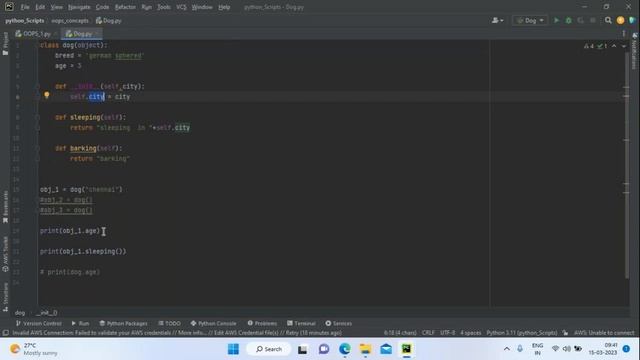This screenshot has height=360, width=640.
Task: Open the Bookmarks tool window sidebar
Action: [x=5, y=207]
